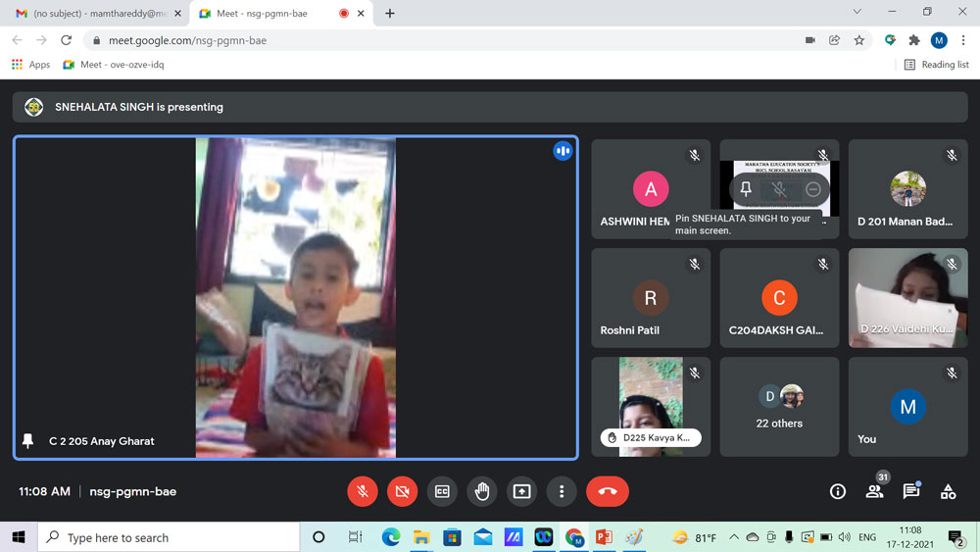Expand hidden system tray icons

coord(733,537)
